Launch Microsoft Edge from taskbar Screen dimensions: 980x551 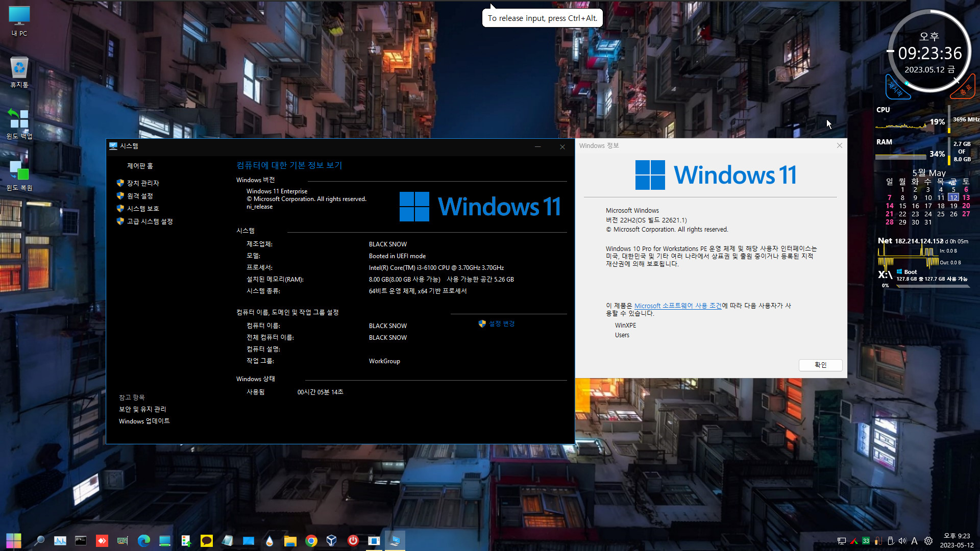tap(144, 540)
